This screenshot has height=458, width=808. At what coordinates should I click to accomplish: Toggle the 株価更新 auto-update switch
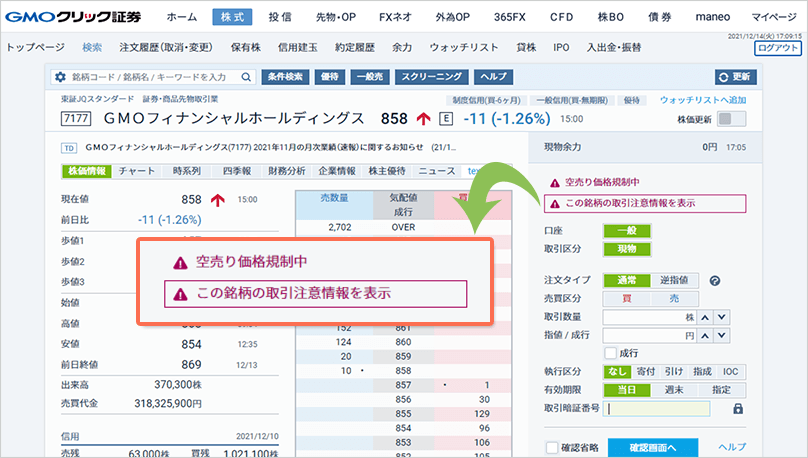click(732, 119)
